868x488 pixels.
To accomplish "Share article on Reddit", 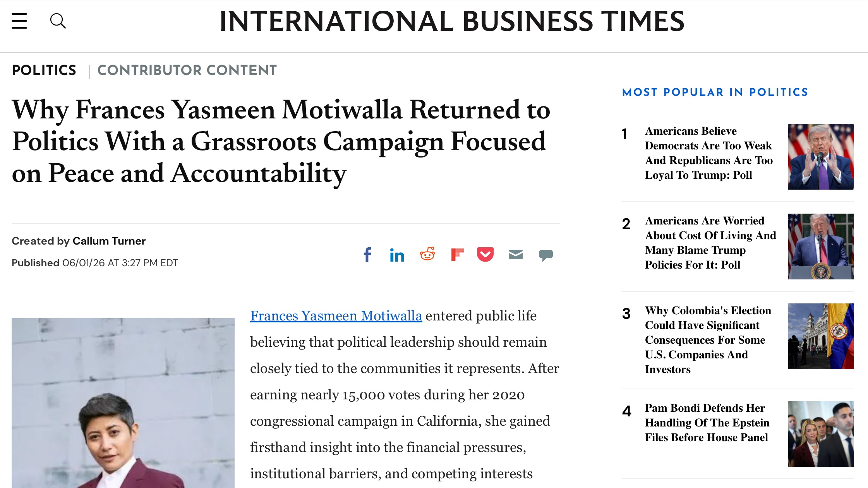I will [427, 254].
